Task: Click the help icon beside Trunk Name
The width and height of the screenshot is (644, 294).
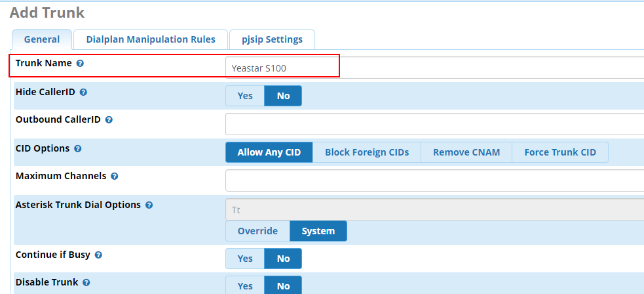Action: pyautogui.click(x=80, y=64)
